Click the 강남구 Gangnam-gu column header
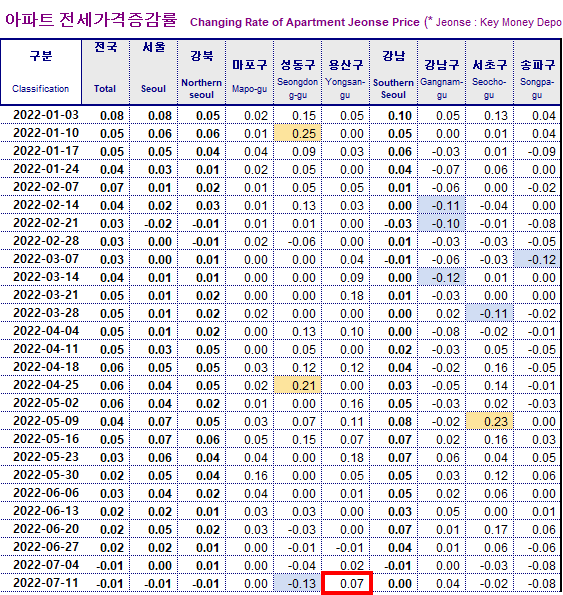563x595 pixels. point(442,72)
